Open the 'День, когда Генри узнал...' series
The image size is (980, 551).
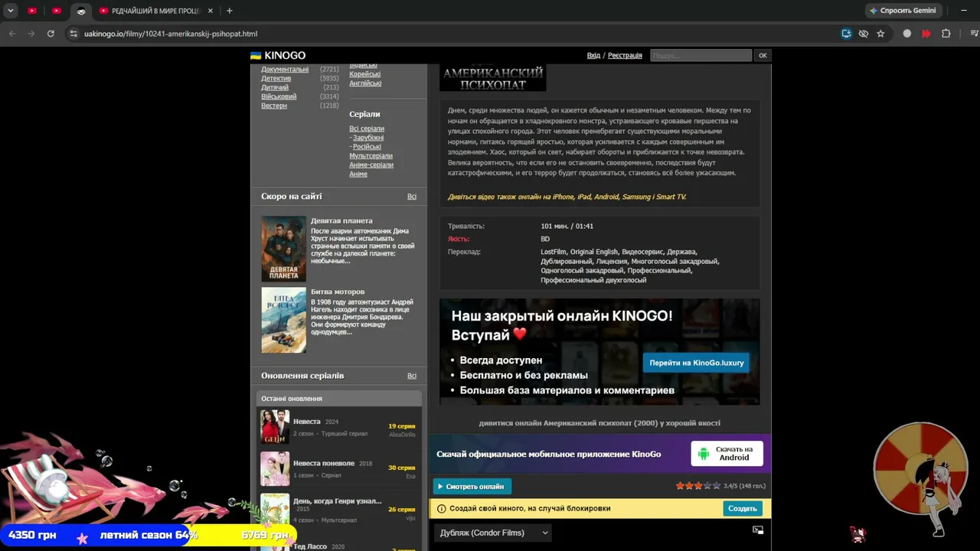338,501
